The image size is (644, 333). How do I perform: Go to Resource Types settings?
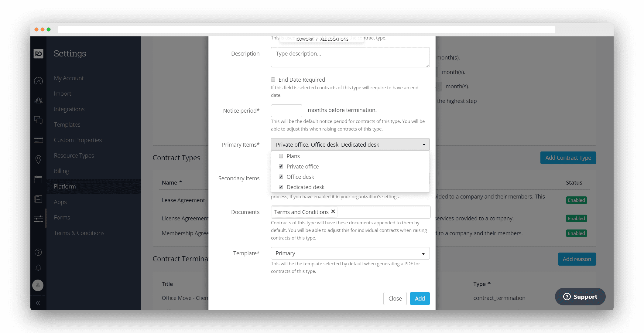(74, 155)
